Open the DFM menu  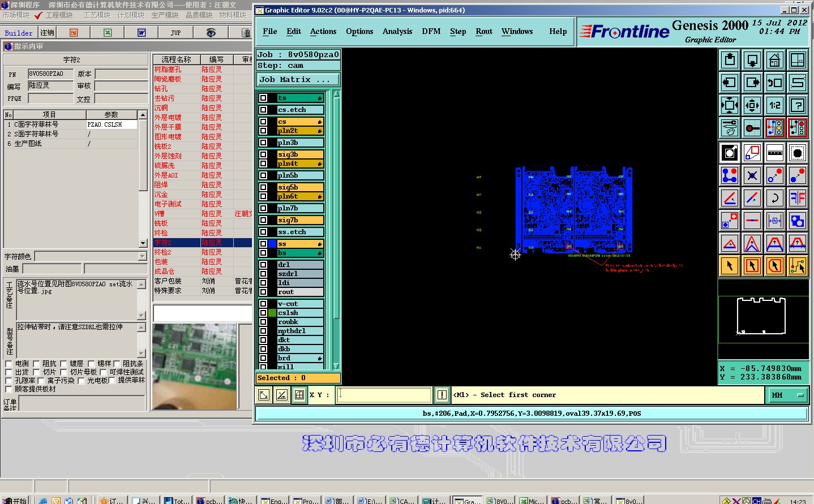[x=431, y=32]
